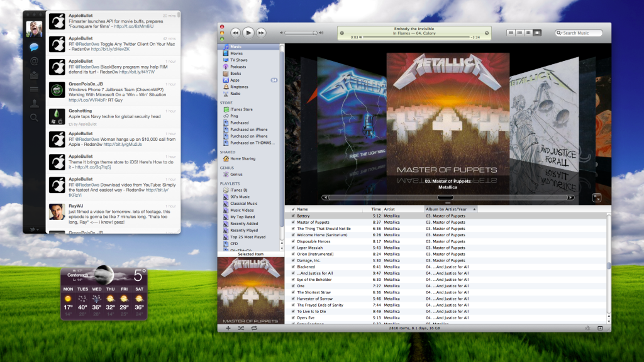Open Radio in sidebar

tap(235, 94)
